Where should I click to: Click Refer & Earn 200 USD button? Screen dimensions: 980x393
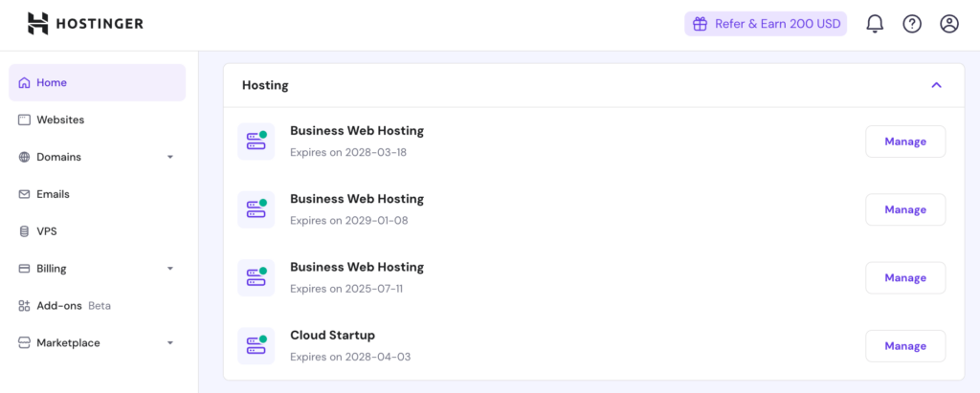click(x=766, y=24)
